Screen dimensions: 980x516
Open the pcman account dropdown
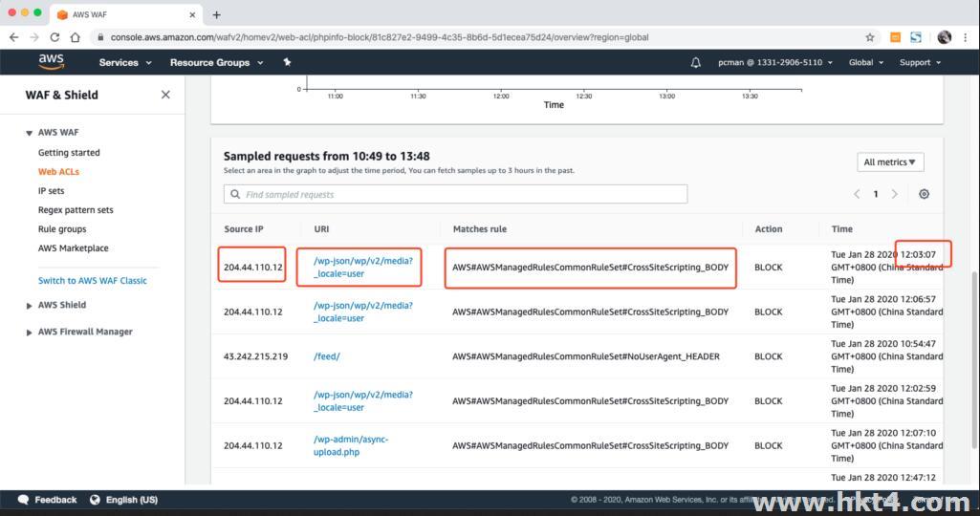(x=775, y=62)
